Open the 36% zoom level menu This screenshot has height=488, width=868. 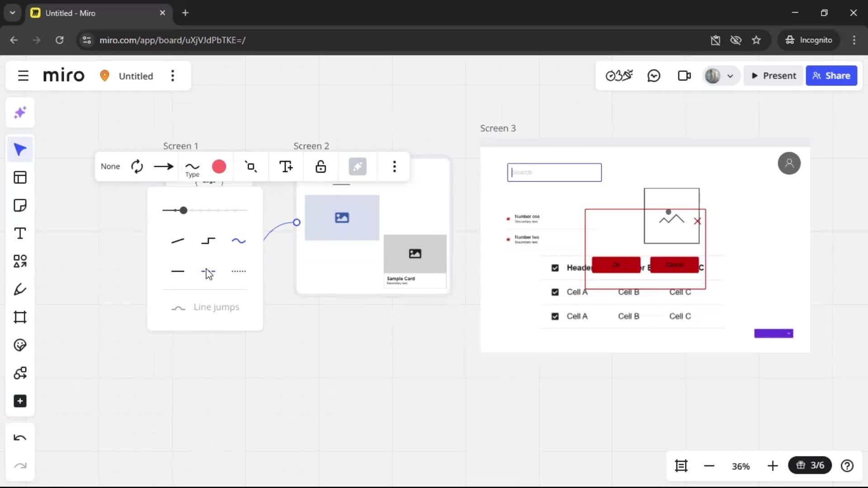click(x=741, y=466)
